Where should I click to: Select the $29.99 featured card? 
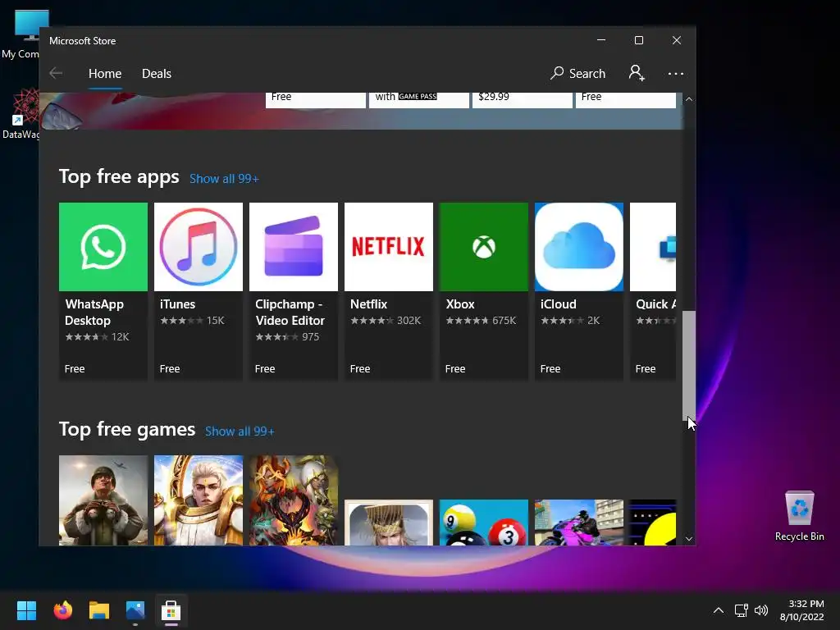pos(523,99)
